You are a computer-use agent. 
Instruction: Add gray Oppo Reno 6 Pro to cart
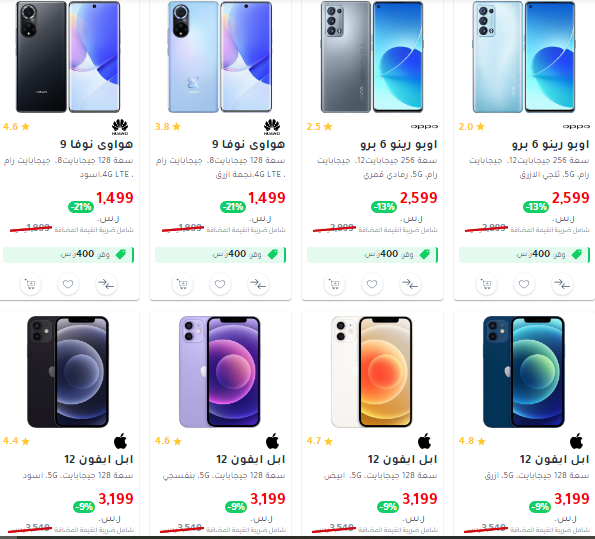tap(334, 284)
